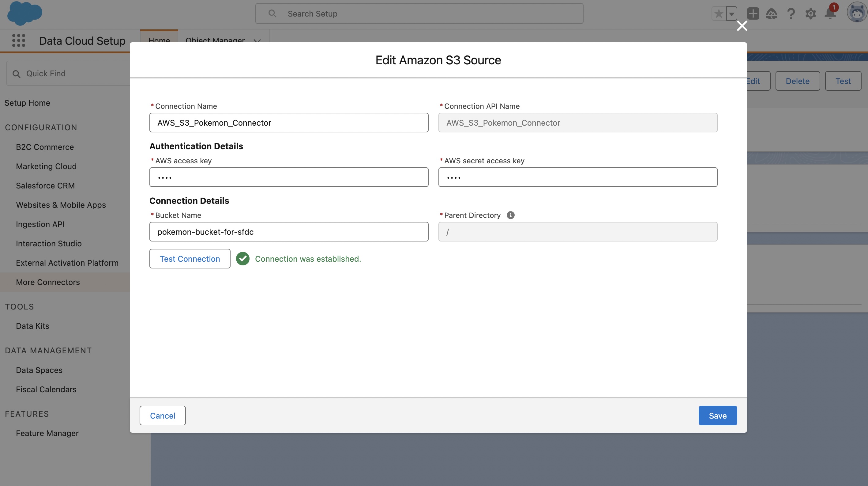The height and width of the screenshot is (486, 868).
Task: Focus the AWS secret access key field
Action: point(577,177)
